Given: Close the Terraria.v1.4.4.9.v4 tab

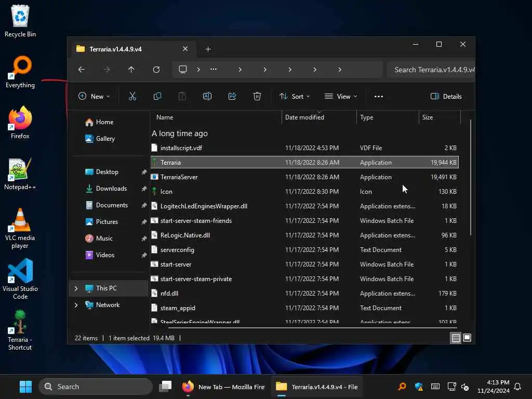Looking at the screenshot, I should tap(185, 49).
